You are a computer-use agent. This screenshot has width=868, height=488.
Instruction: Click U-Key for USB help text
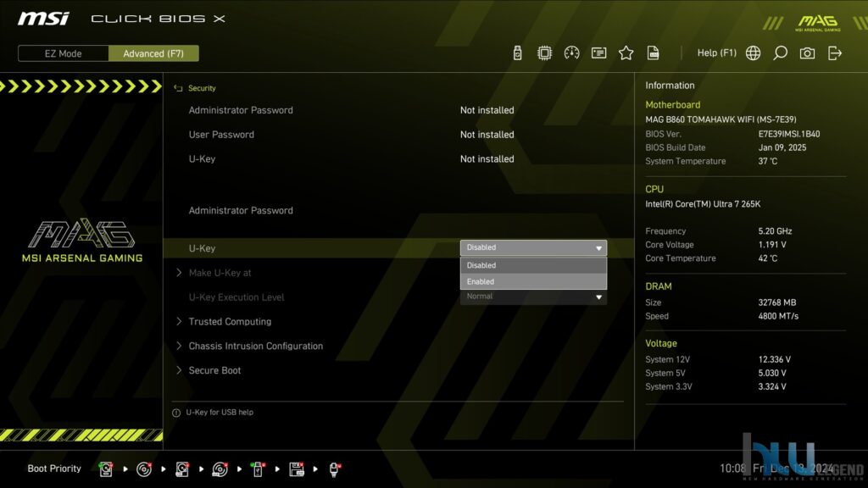tap(220, 413)
